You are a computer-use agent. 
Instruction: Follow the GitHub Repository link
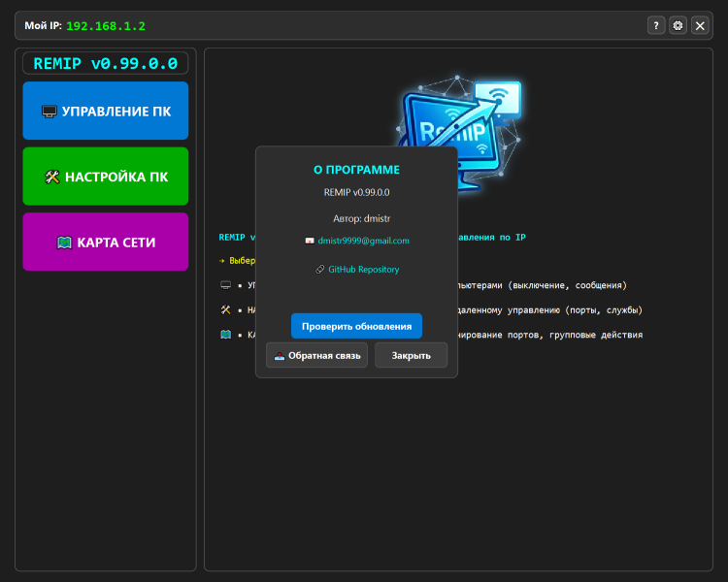click(x=363, y=270)
